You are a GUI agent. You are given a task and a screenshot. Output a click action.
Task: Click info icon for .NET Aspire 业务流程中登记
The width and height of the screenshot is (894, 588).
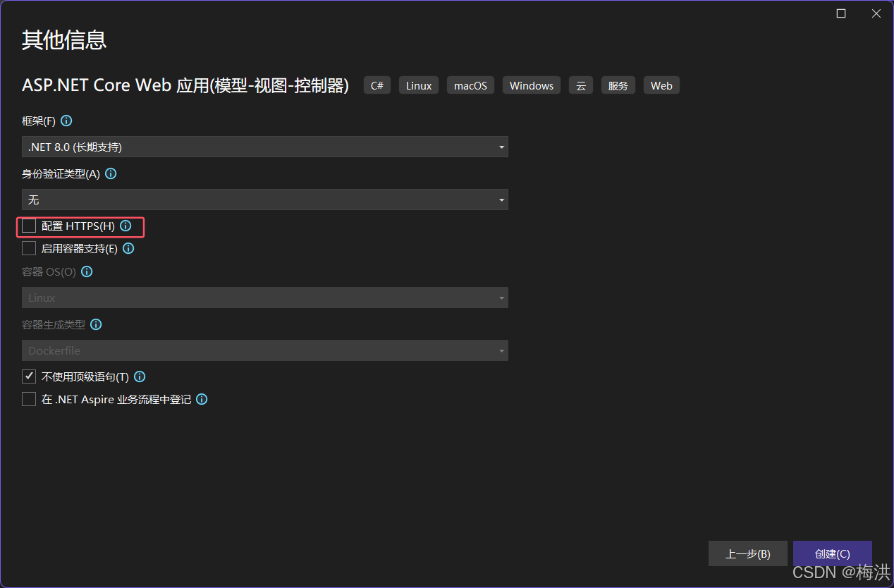coord(202,399)
